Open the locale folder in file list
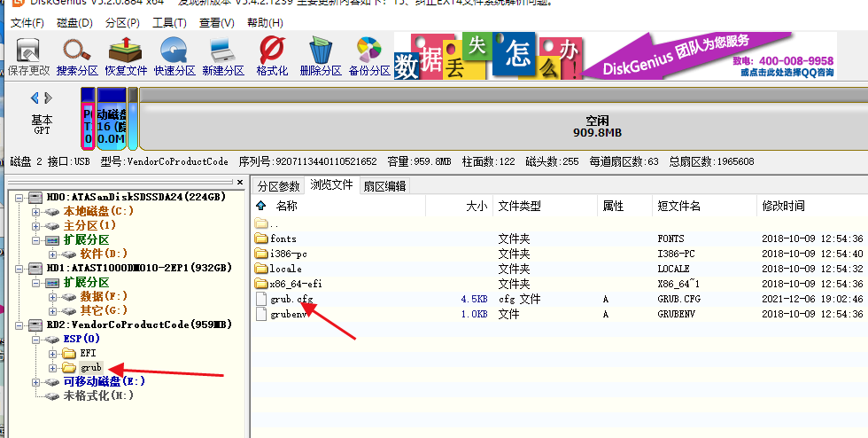The width and height of the screenshot is (868, 438). click(278, 269)
